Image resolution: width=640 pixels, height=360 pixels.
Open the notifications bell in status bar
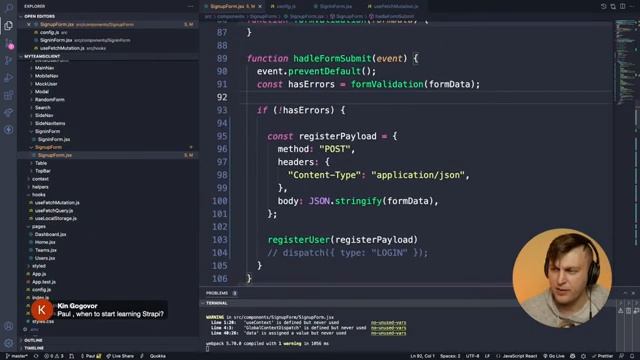coord(632,356)
